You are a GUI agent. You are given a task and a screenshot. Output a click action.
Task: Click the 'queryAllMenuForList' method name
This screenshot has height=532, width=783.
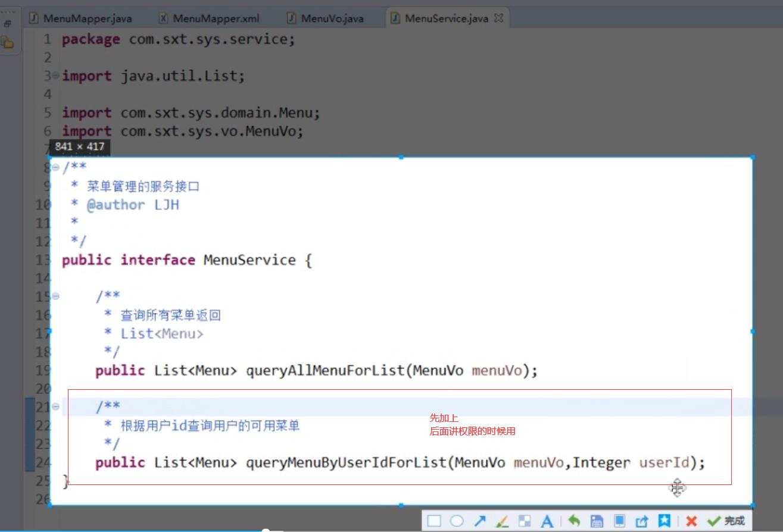(x=325, y=371)
